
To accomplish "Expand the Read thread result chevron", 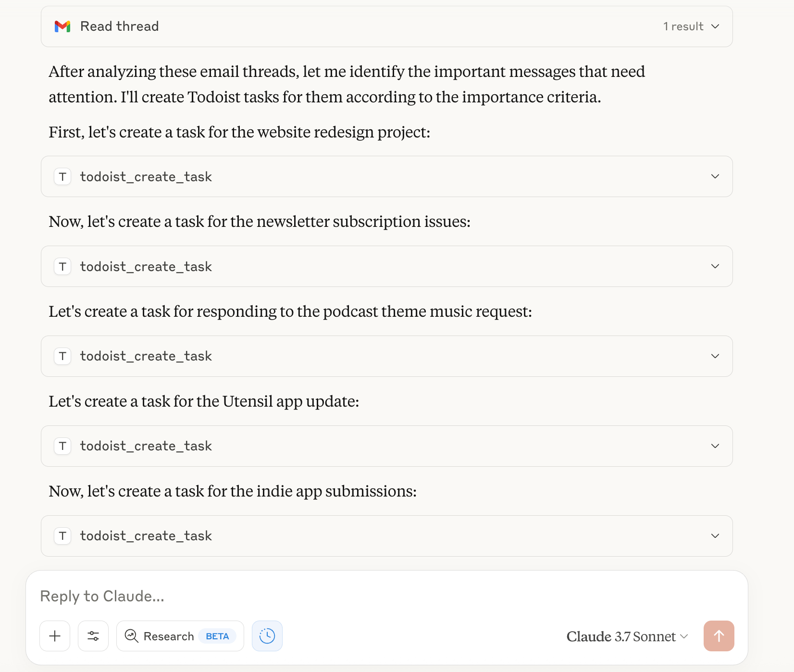I will click(x=715, y=26).
